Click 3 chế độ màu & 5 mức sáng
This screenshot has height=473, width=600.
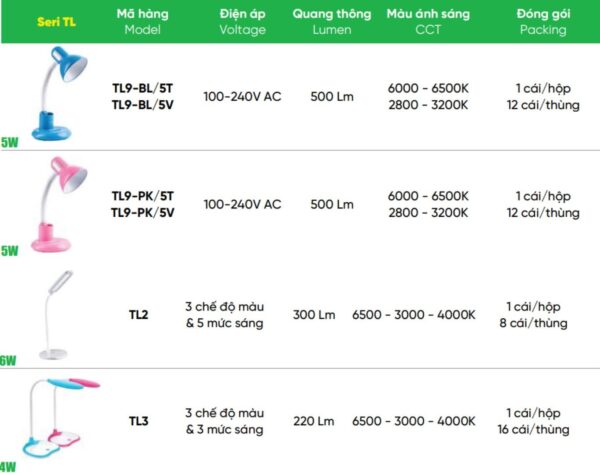[x=225, y=315]
